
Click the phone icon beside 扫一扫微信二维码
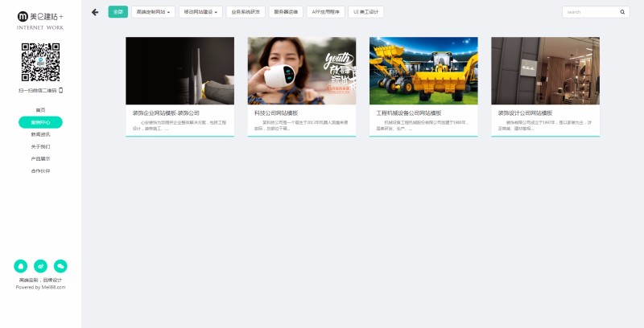click(61, 90)
